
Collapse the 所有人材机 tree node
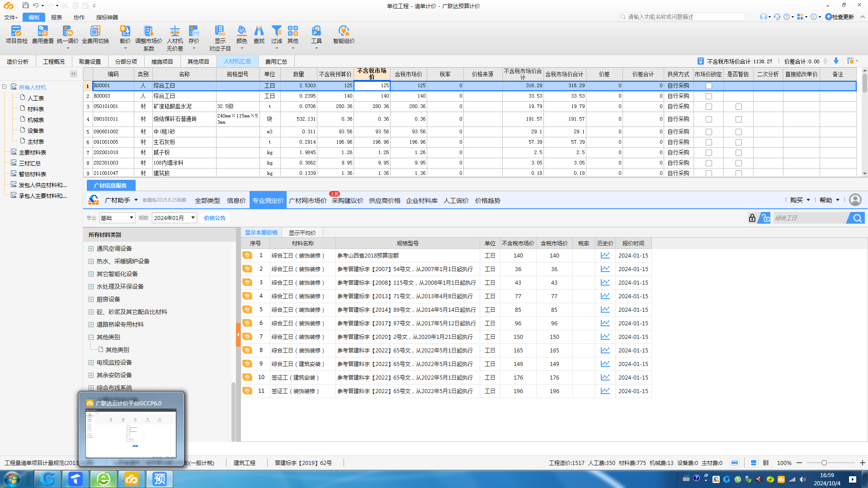(5, 87)
